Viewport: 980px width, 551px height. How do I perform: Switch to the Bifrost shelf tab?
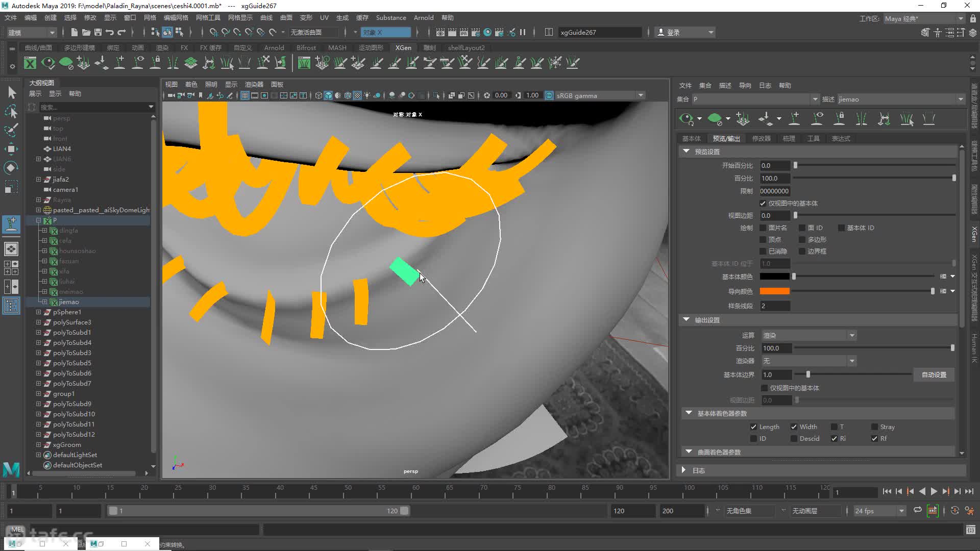[x=306, y=48]
